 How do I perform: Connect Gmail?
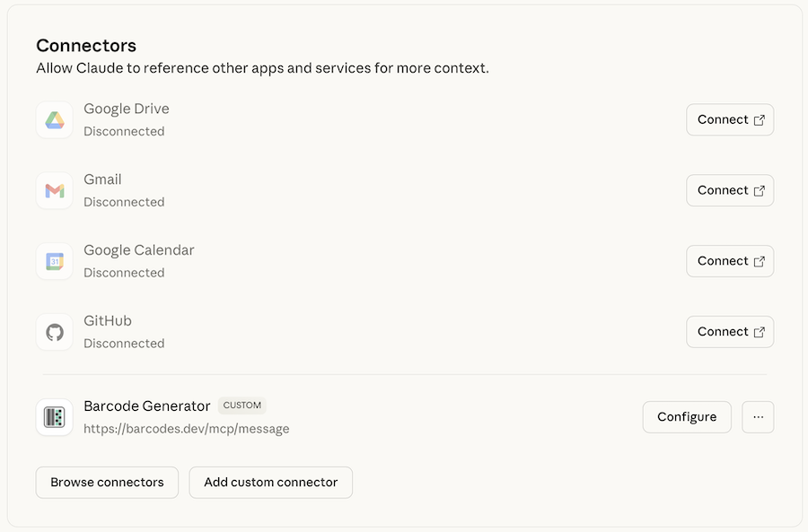[730, 190]
